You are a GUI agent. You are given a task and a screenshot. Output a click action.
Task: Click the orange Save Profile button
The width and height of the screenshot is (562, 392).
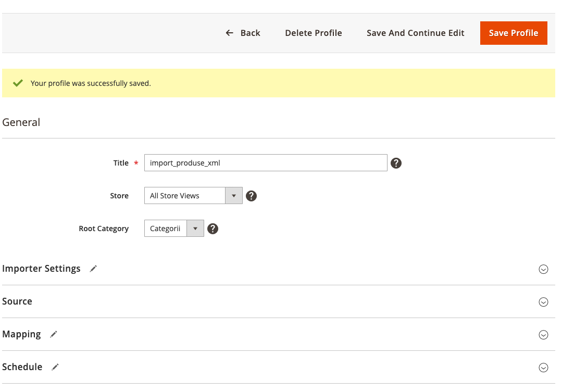[x=513, y=33]
